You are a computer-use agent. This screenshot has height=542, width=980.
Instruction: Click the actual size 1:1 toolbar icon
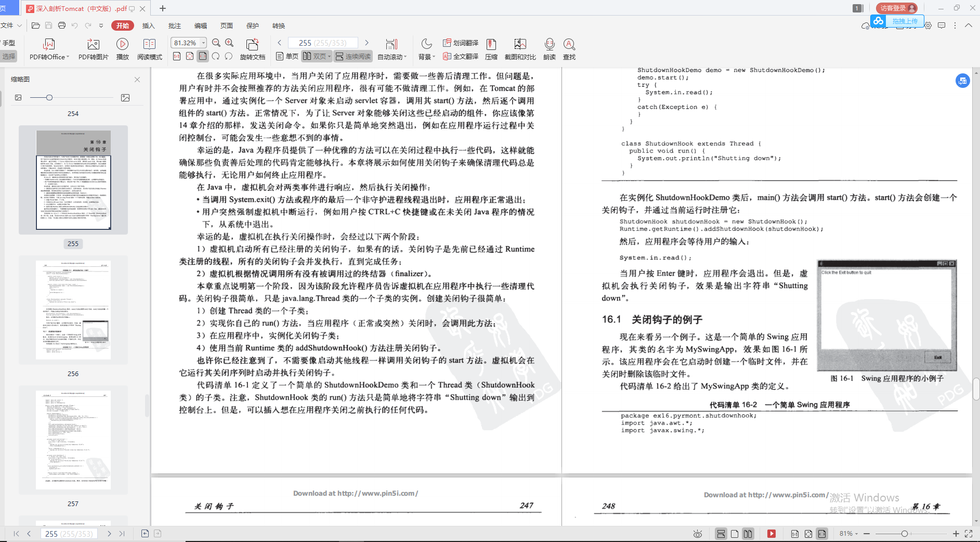pos(177,56)
